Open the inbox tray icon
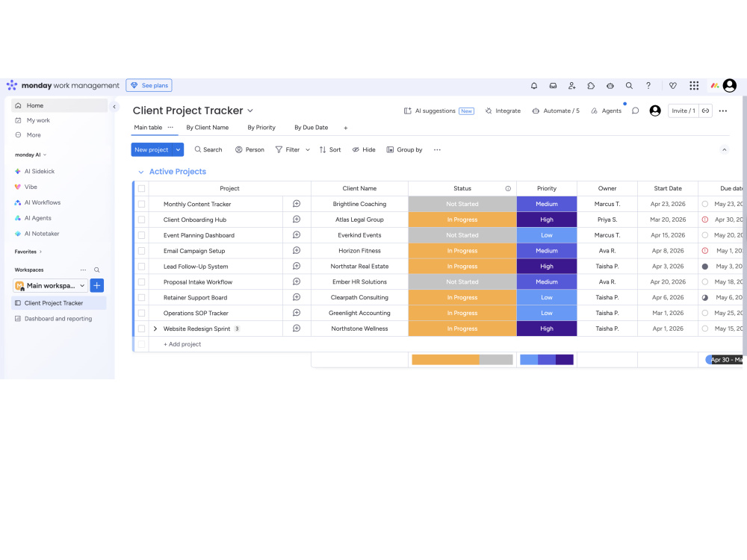Screen dimensions: 747x560 [553, 86]
